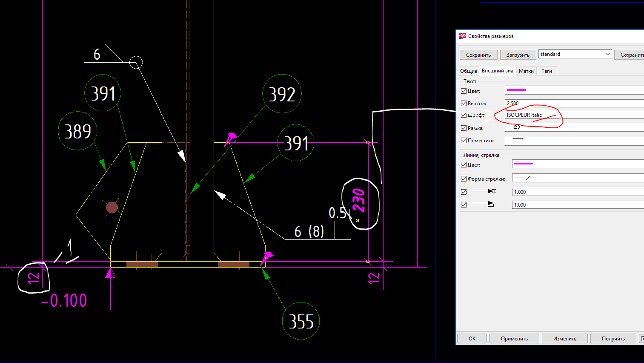Click the app icon in the dialog title bar
The image size is (644, 363).
pos(463,36)
